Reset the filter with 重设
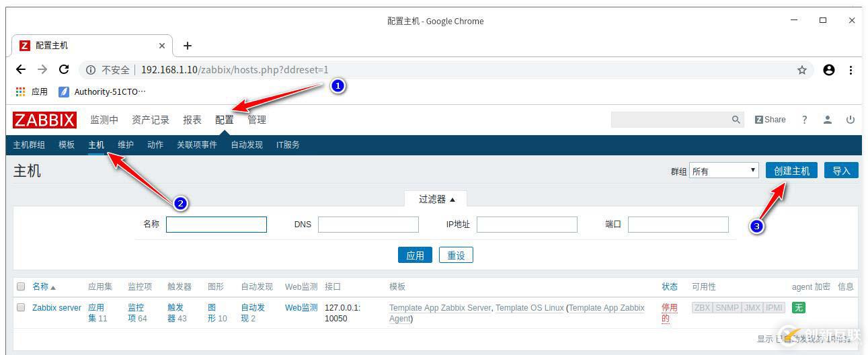Viewport: 868px width, 355px height. point(457,255)
